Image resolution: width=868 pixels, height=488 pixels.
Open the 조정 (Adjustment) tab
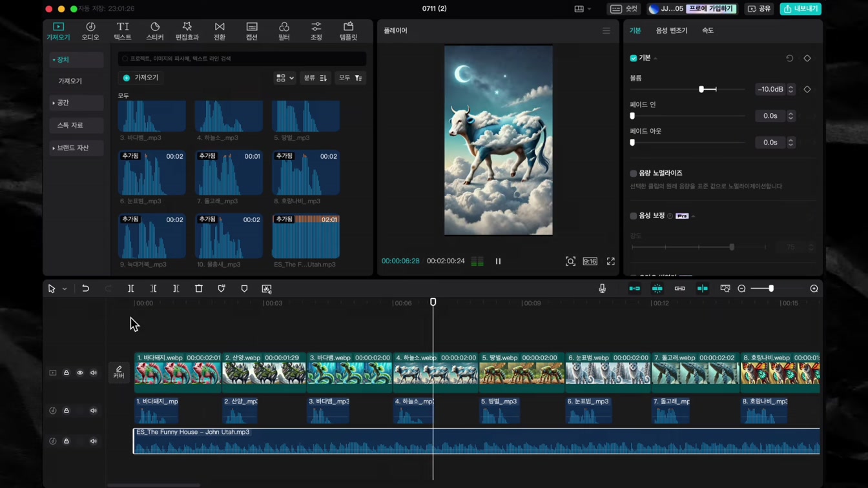[x=316, y=30]
